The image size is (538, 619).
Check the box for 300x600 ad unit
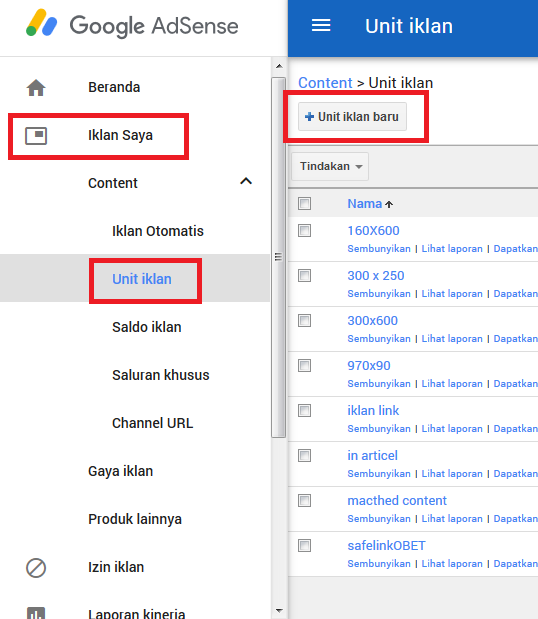pyautogui.click(x=304, y=320)
